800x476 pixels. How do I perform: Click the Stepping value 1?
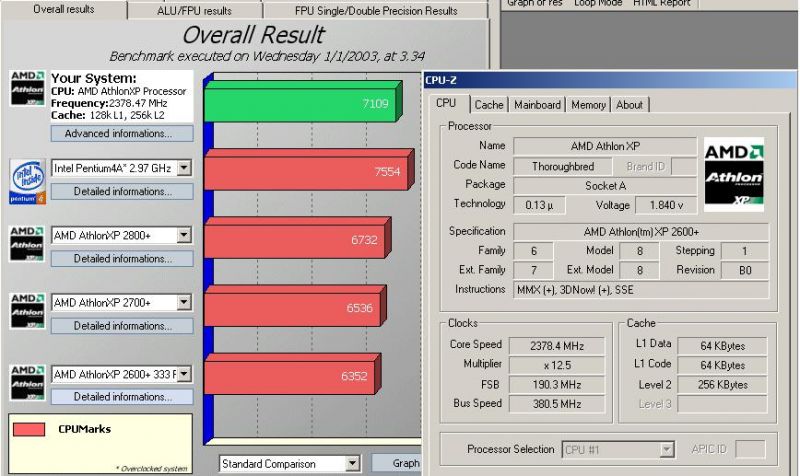[x=745, y=251]
